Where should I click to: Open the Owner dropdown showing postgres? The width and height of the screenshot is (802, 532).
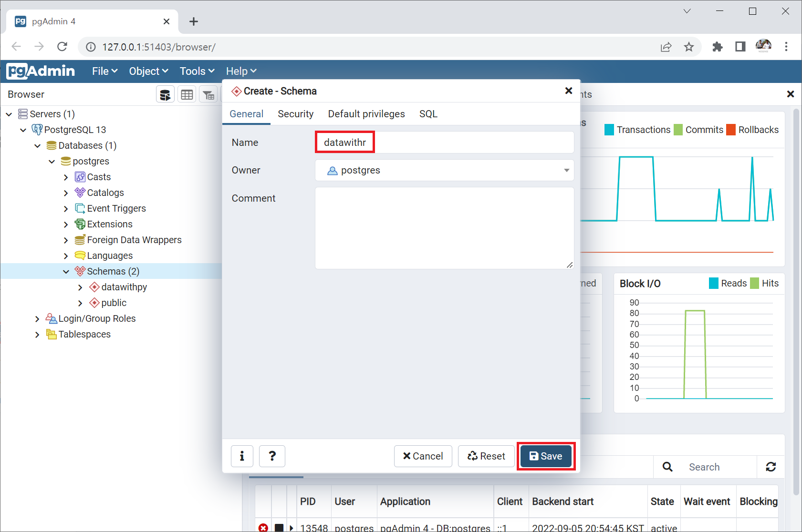click(444, 170)
